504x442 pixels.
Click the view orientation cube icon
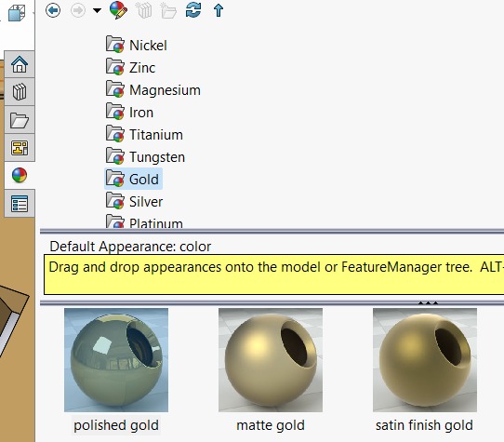coord(17,13)
